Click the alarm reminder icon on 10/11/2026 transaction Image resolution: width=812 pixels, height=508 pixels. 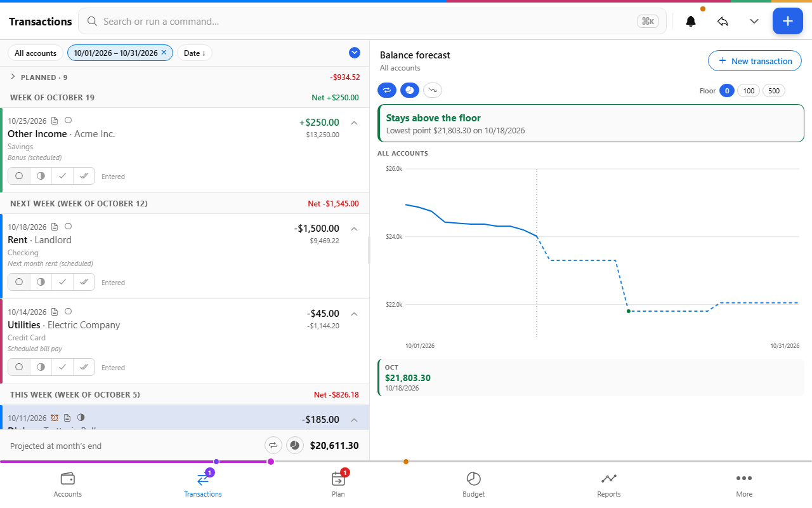click(x=55, y=418)
